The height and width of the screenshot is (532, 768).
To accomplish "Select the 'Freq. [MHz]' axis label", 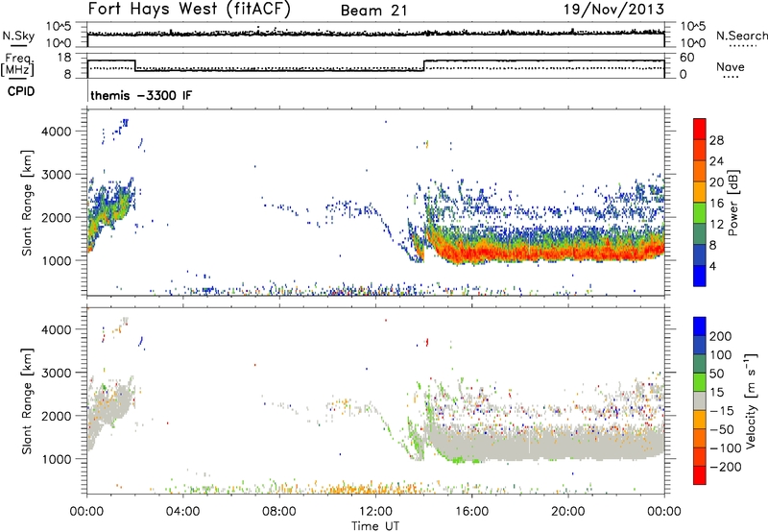I will (x=17, y=64).
